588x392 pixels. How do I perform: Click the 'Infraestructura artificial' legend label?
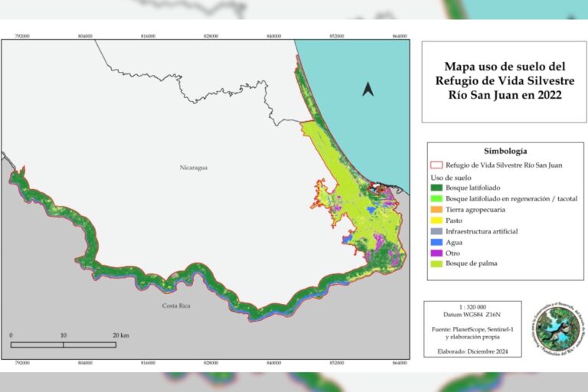(482, 231)
